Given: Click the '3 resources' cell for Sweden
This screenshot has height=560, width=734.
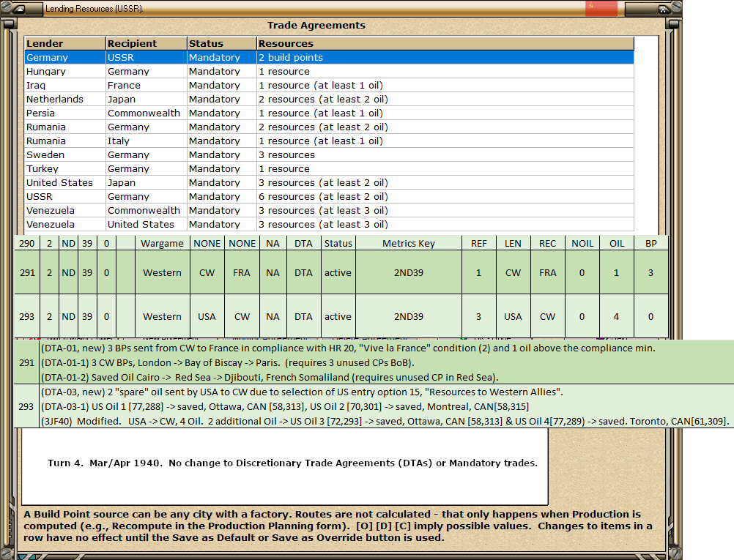Looking at the screenshot, I should 445,155.
